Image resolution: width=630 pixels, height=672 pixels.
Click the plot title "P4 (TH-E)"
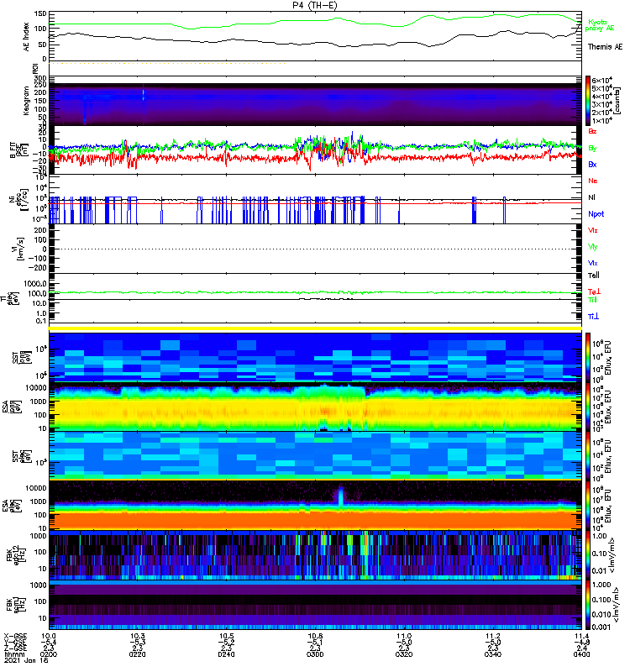coord(315,5)
